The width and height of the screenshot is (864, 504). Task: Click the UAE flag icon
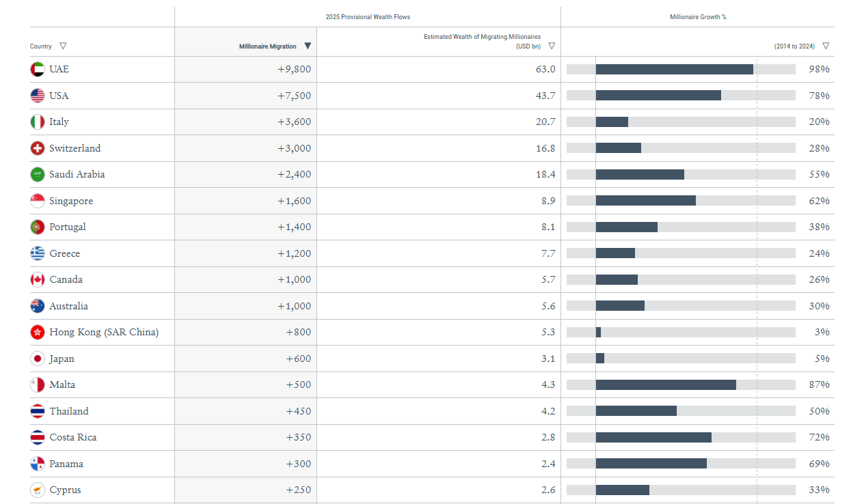pyautogui.click(x=38, y=69)
